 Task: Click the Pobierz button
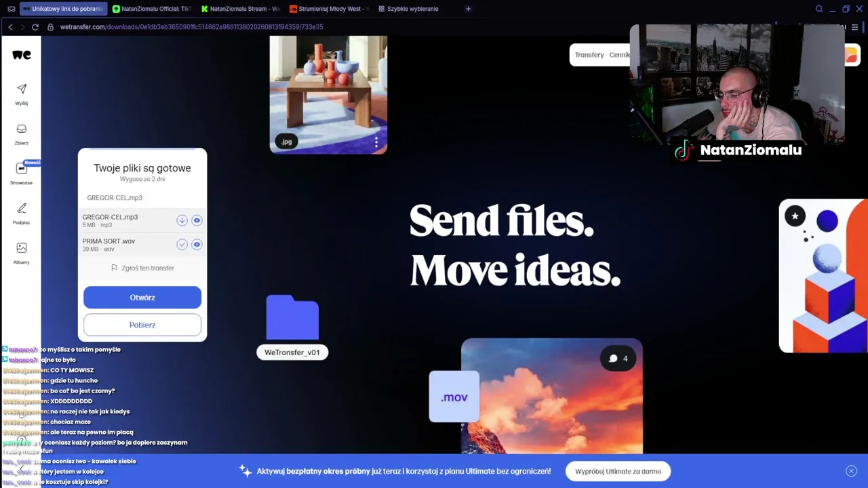pyautogui.click(x=142, y=325)
